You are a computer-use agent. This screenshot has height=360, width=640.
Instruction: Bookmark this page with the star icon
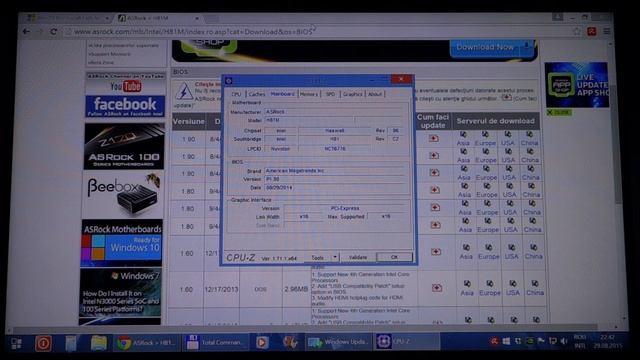click(x=577, y=31)
